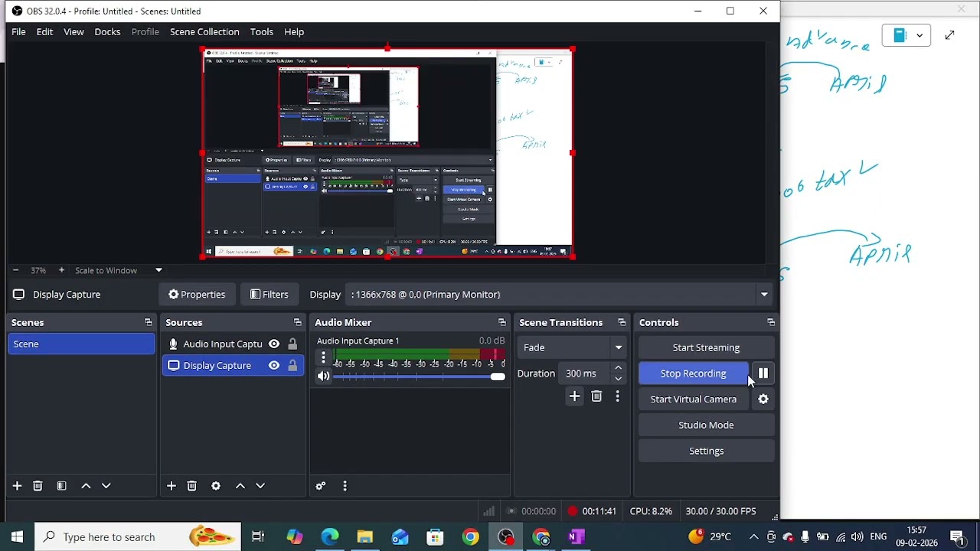
Task: Open source Filters button
Action: (x=269, y=295)
